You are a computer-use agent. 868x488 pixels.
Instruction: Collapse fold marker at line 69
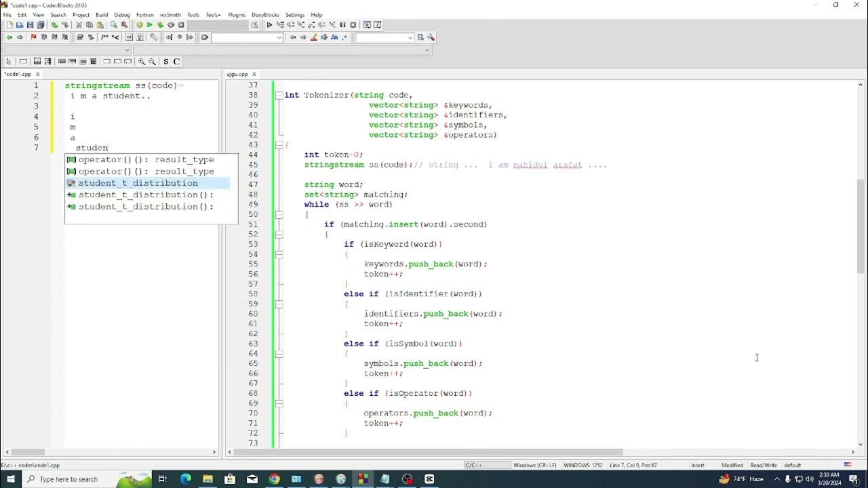click(x=279, y=403)
